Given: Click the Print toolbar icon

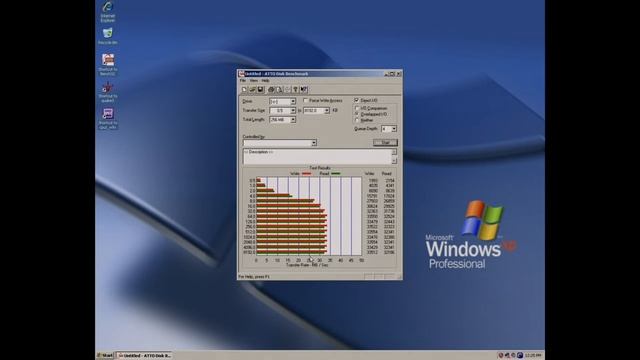Looking at the screenshot, I should pyautogui.click(x=271, y=89).
